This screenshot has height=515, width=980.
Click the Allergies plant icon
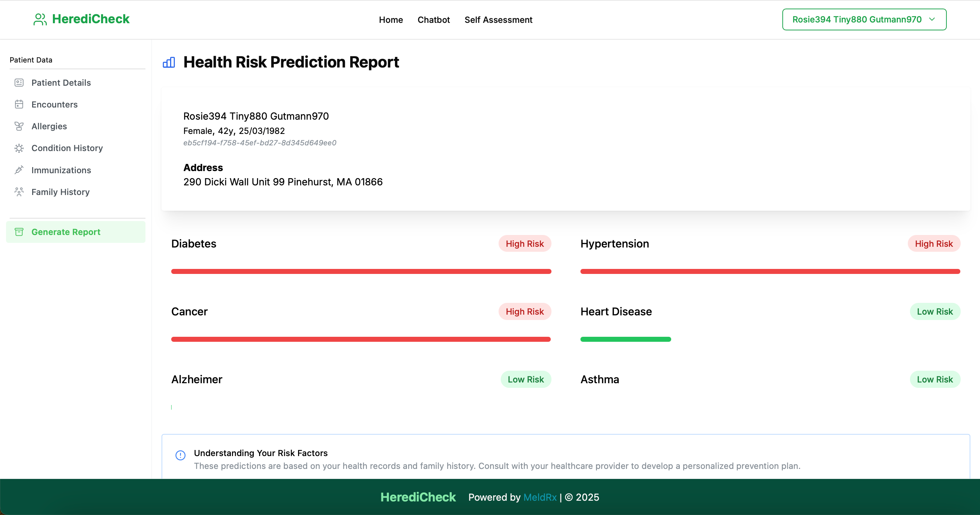tap(19, 126)
